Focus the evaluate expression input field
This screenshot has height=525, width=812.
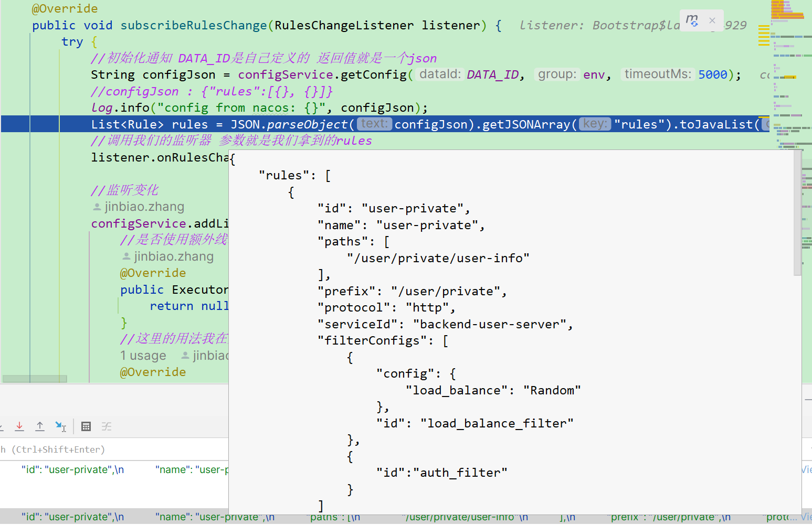coord(114,449)
